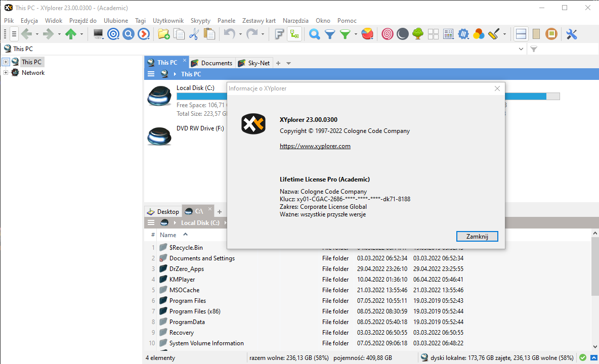Click the Local Disk (C:) usage bar

[368, 96]
